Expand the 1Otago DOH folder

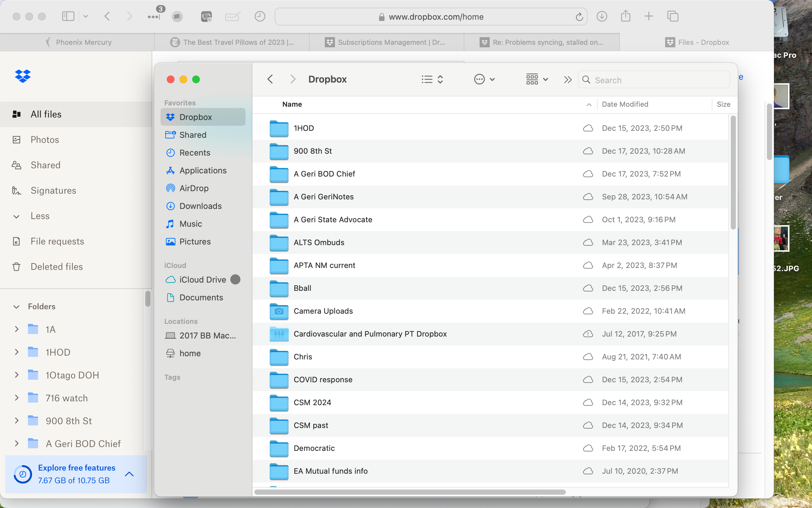(x=16, y=375)
